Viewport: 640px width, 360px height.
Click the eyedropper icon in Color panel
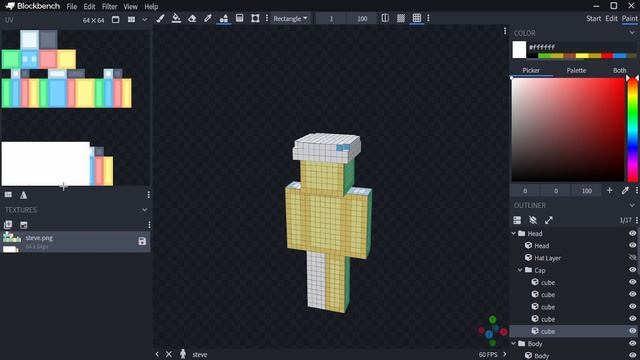625,191
